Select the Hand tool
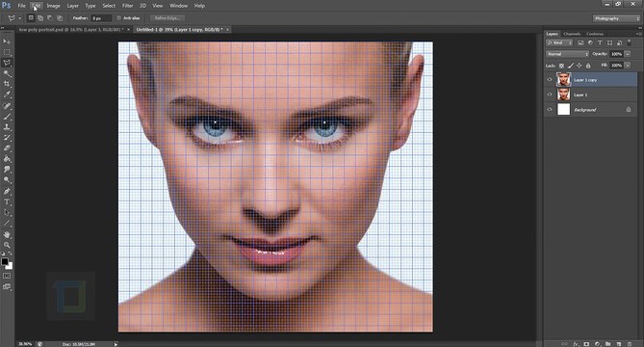 point(7,235)
